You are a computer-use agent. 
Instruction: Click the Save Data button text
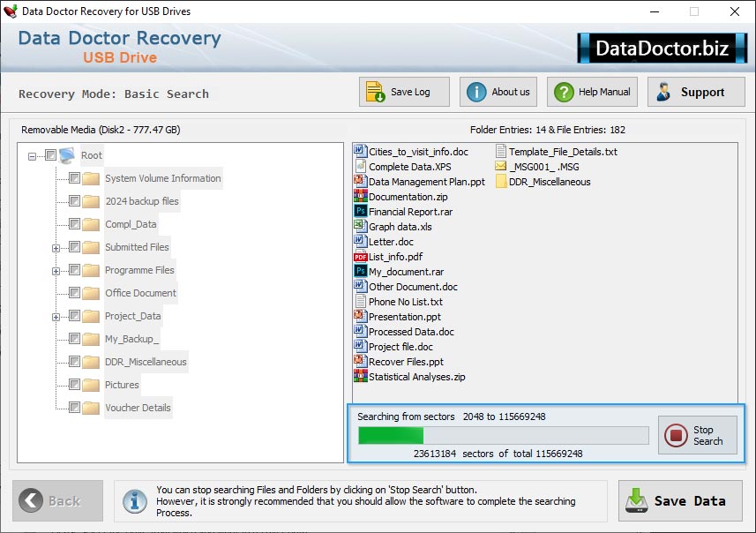[690, 501]
